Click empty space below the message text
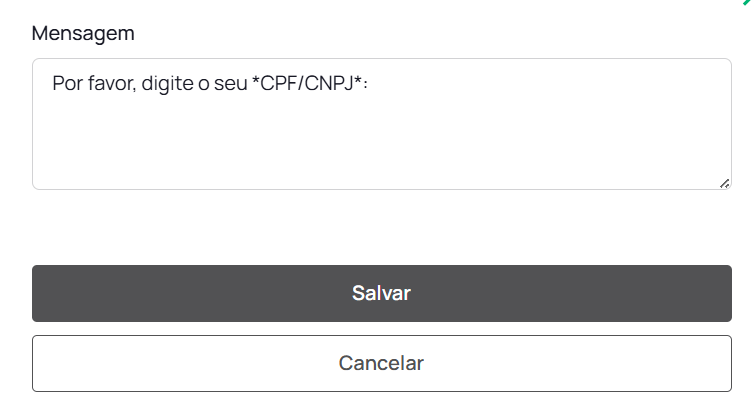 (381, 145)
